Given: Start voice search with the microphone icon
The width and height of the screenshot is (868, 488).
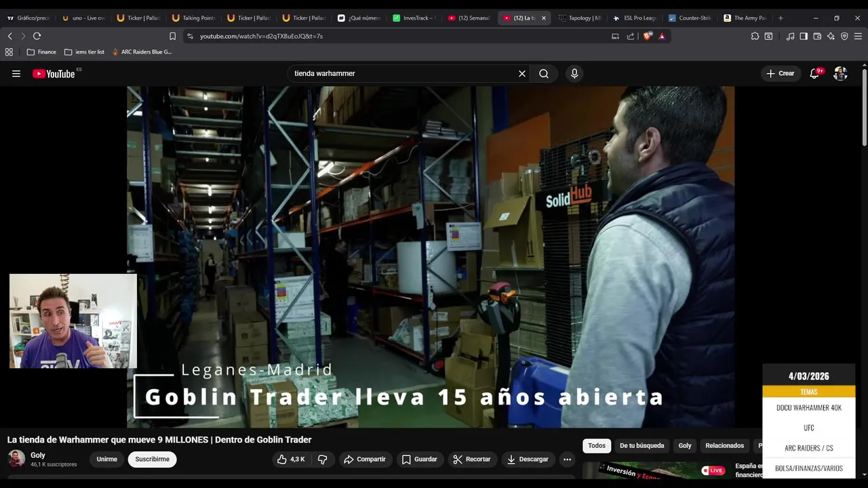Looking at the screenshot, I should click(574, 74).
